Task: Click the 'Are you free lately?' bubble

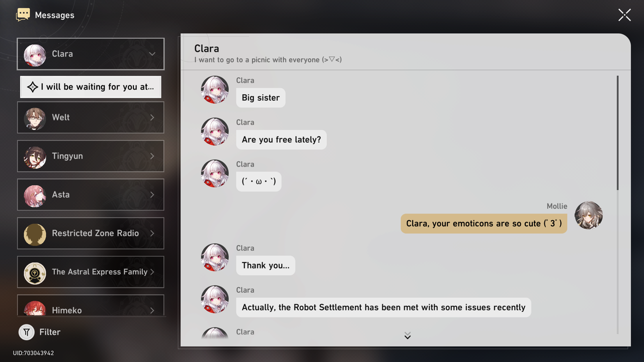Action: click(281, 139)
